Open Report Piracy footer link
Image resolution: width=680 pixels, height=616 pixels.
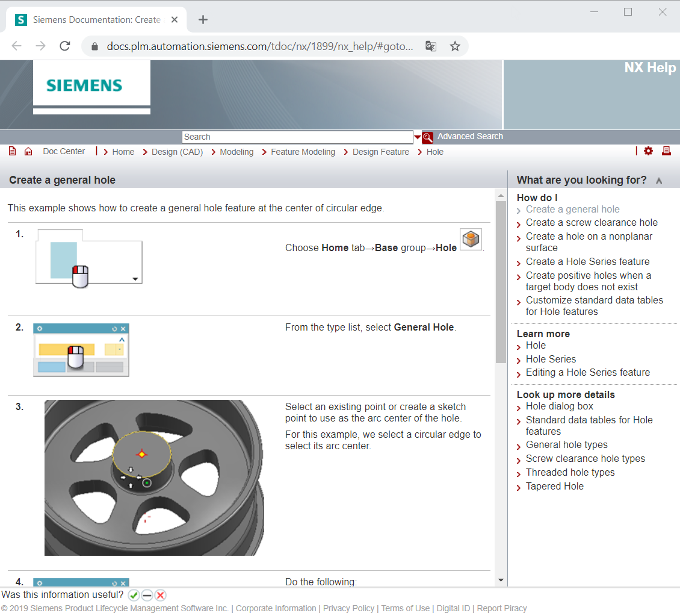point(502,609)
